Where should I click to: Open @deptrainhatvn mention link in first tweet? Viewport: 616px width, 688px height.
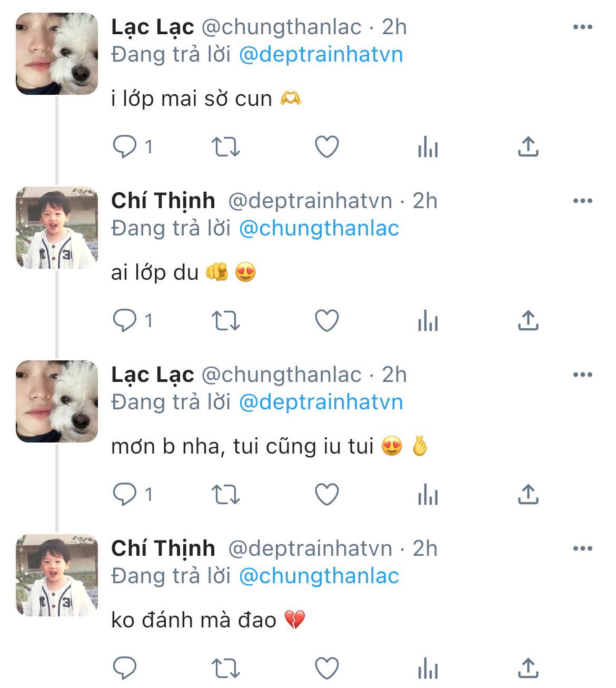(x=321, y=55)
